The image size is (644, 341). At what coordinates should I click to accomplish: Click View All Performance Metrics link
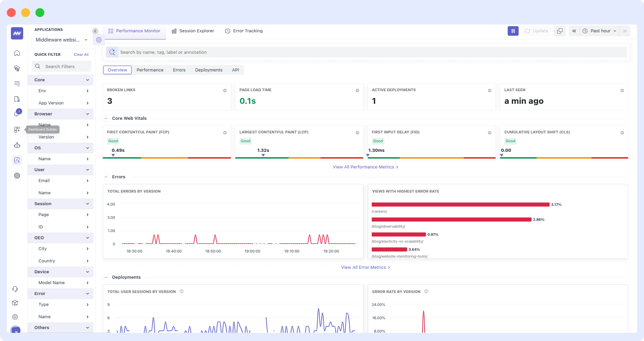pos(365,167)
